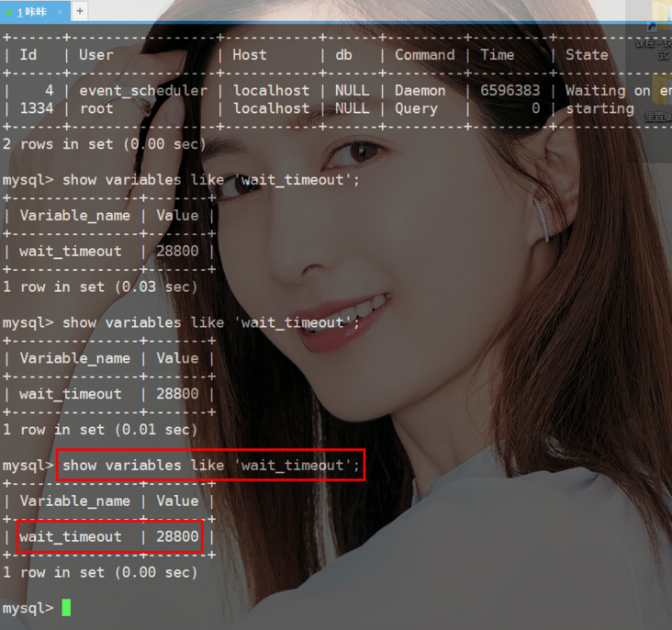Click 'NULL' in the Daemon row
This screenshot has width=672, height=630.
[353, 91]
